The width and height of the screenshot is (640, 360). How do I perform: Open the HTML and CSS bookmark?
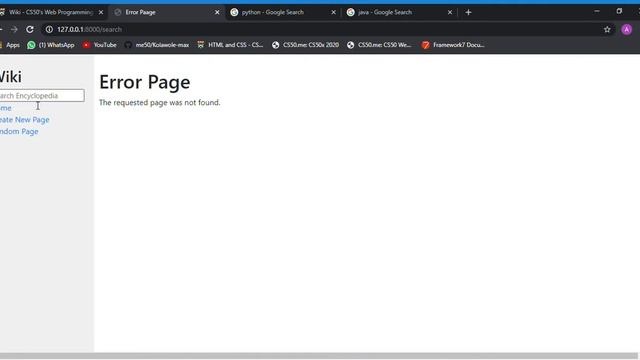pos(230,45)
